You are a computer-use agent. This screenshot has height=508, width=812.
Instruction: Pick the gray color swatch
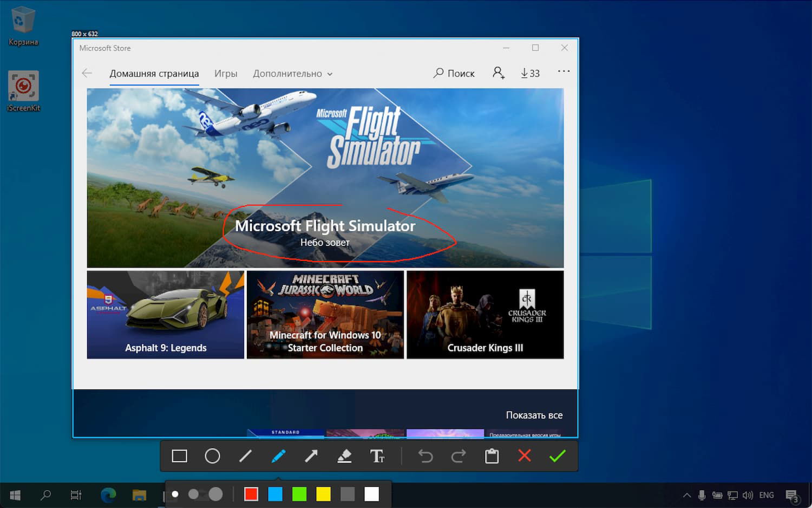pos(348,494)
